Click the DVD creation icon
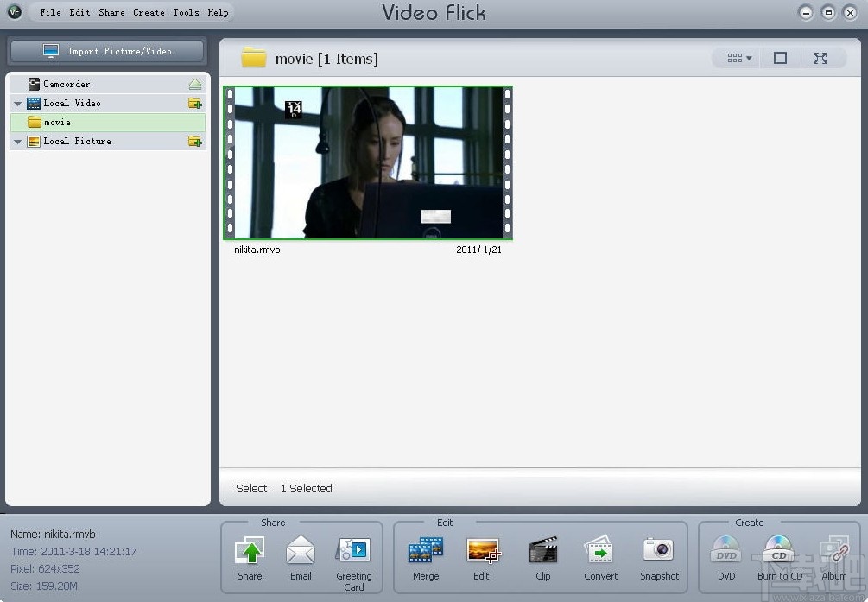868x602 pixels. click(x=726, y=550)
